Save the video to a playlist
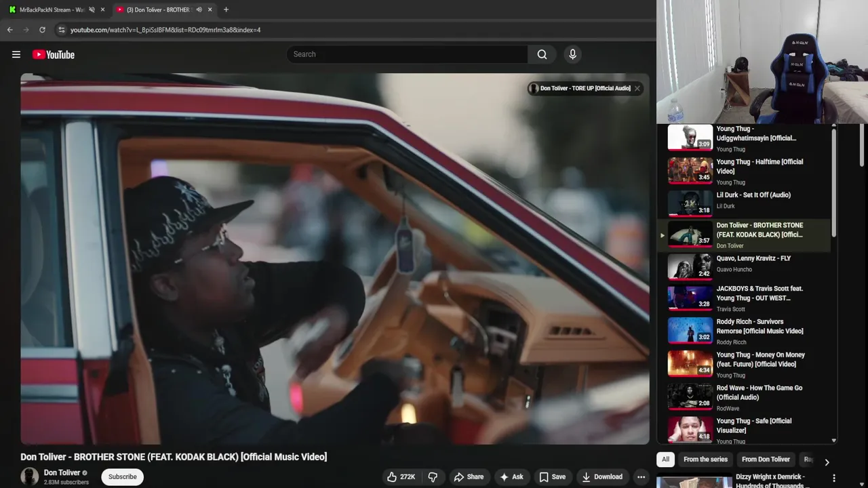 pos(552,477)
